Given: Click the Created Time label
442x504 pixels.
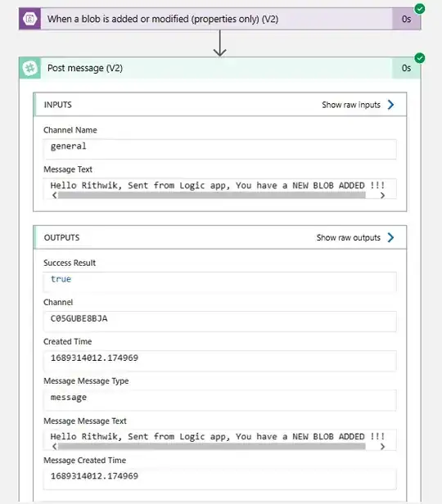Looking at the screenshot, I should 67,341.
